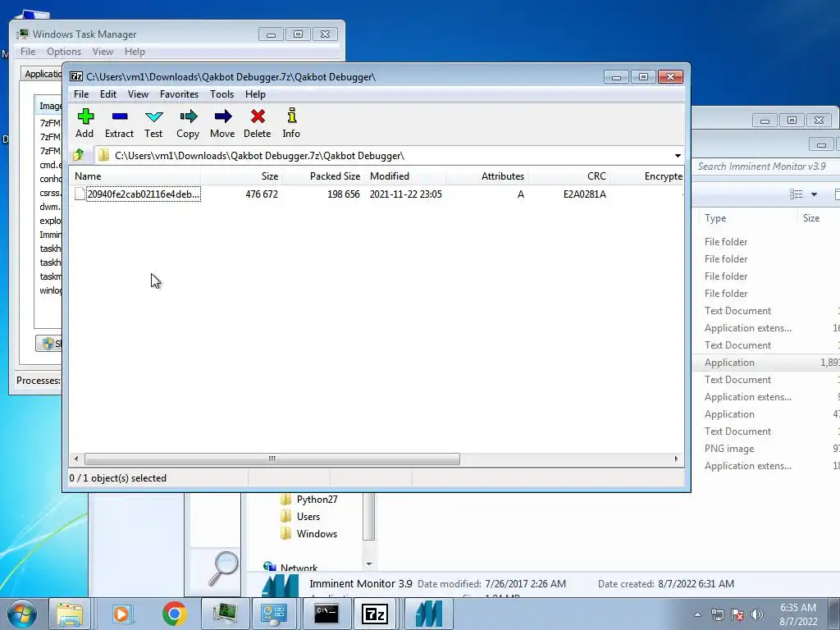
Task: Sort by Modified column header
Action: 405,176
